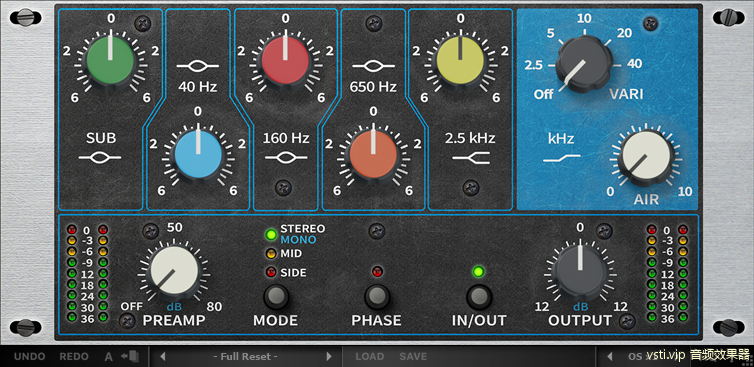
Task: Click REDO in the bottom bar
Action: 74,357
